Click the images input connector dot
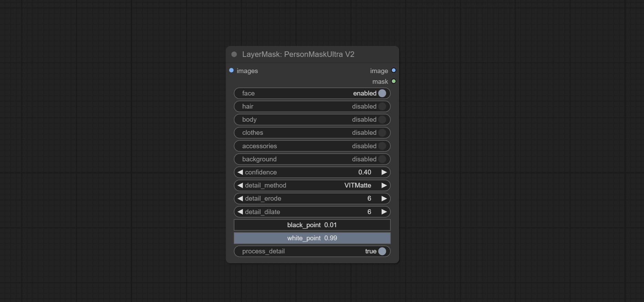The image size is (644, 302). tap(231, 70)
